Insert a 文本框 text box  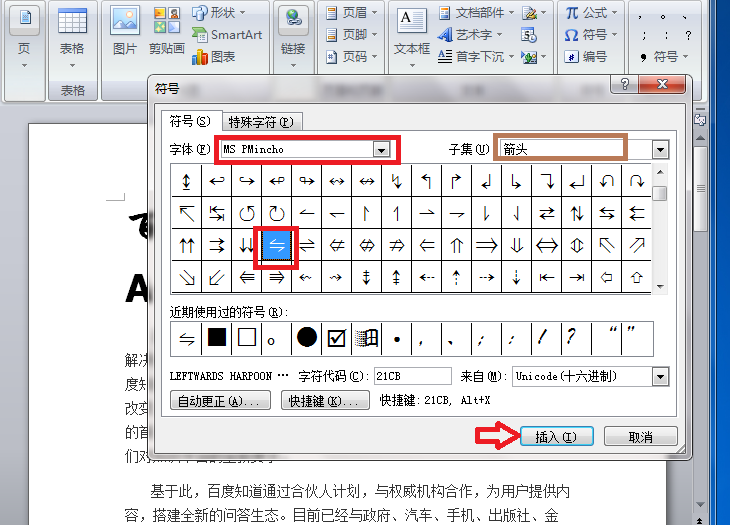click(412, 37)
